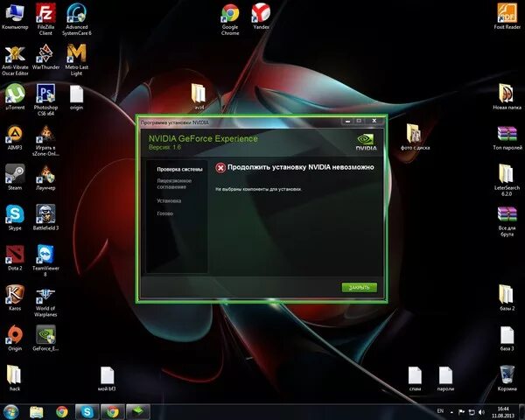Open WarThunder desktop shortcut

point(45,58)
